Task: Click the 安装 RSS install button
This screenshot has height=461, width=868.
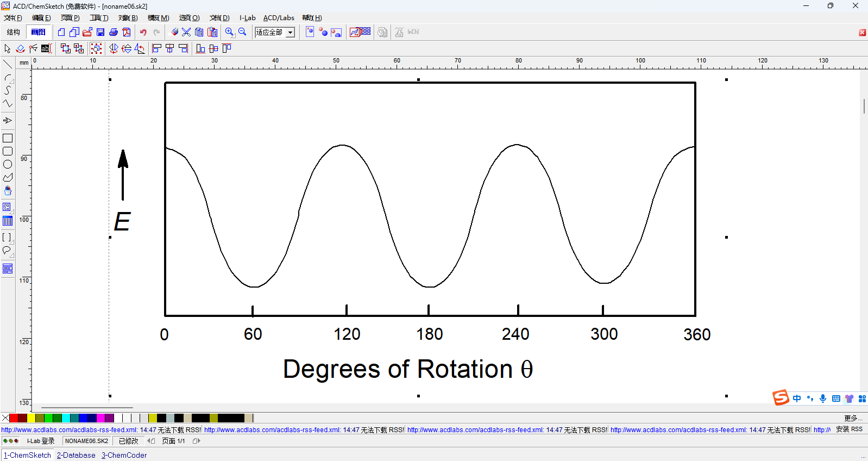Action: pyautogui.click(x=849, y=429)
